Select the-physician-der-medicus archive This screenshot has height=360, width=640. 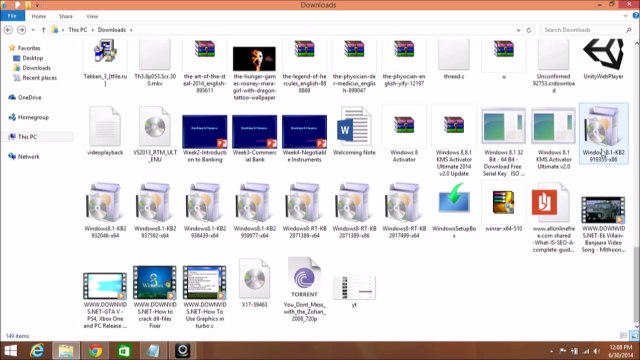pos(354,65)
